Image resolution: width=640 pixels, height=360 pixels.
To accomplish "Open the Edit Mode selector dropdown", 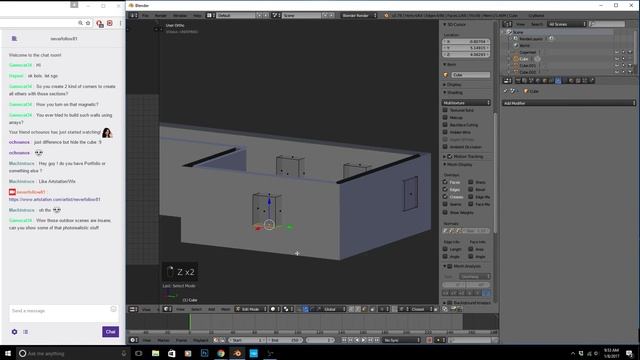I will tap(251, 309).
